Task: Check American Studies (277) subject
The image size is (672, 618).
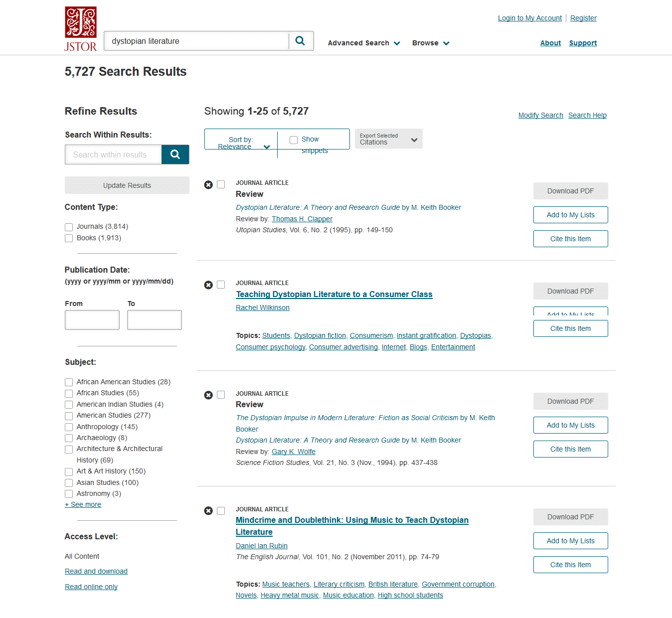Action: point(69,416)
